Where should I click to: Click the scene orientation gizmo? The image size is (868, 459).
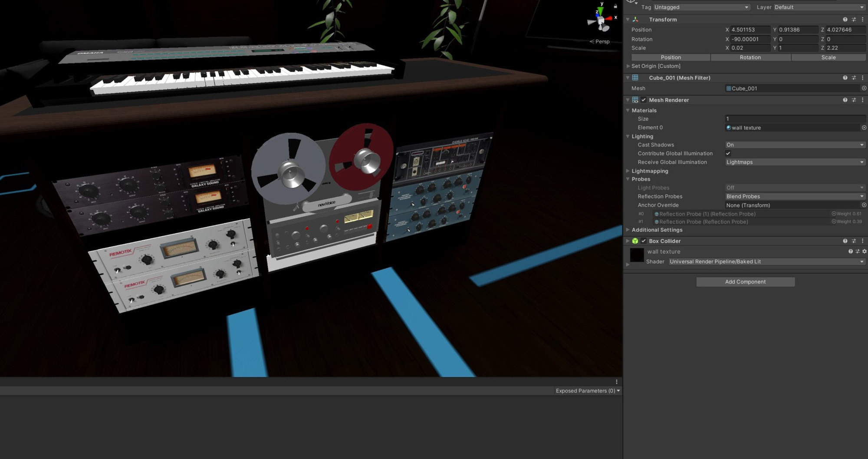click(x=601, y=20)
